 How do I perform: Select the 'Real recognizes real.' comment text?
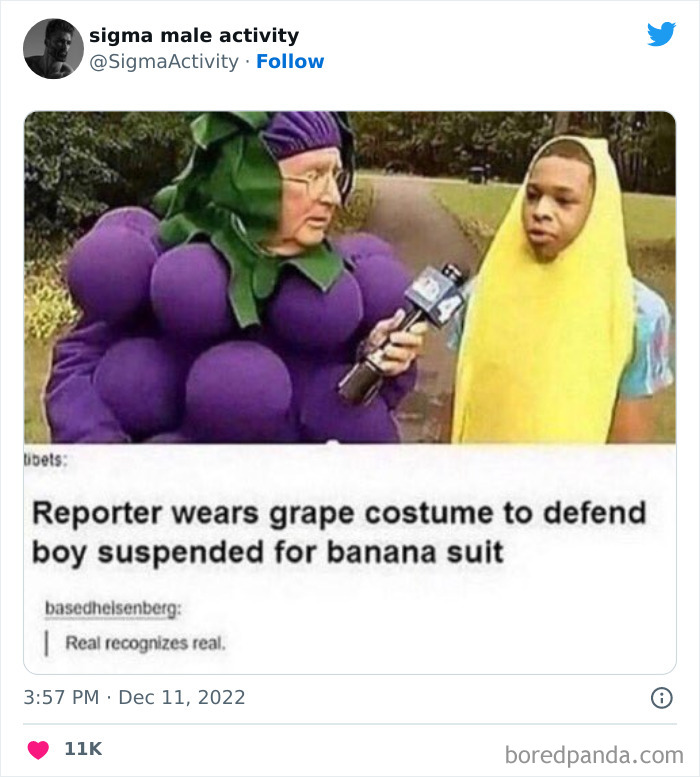tap(146, 642)
